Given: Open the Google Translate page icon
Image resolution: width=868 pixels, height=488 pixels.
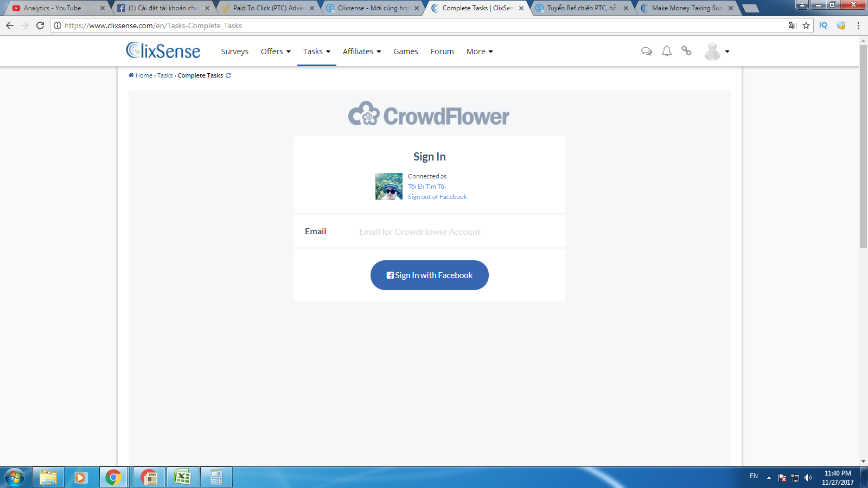Looking at the screenshot, I should [x=793, y=25].
